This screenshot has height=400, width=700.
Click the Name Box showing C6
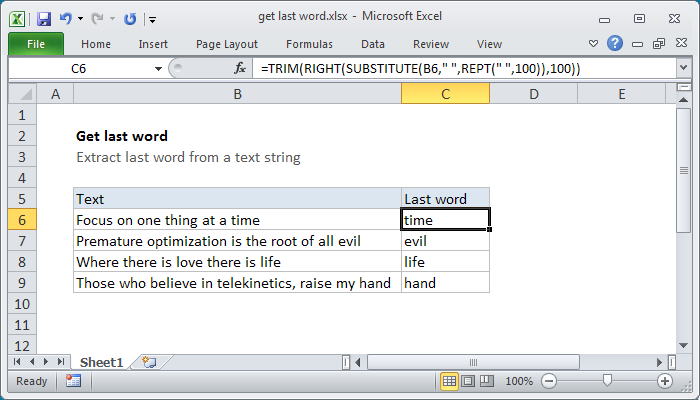point(79,69)
